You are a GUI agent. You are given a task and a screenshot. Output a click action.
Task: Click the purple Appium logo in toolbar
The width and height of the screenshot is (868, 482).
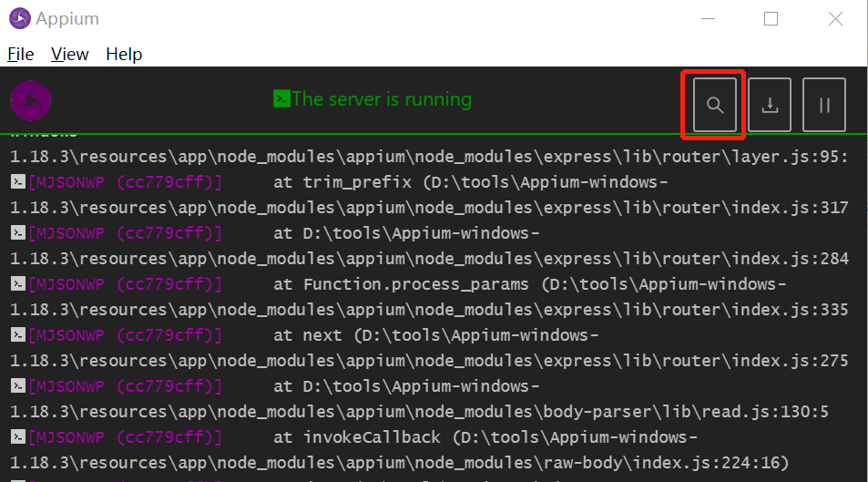coord(30,100)
